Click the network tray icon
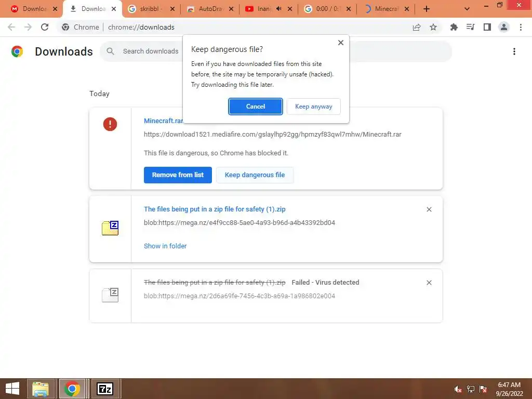The height and width of the screenshot is (399, 532). pos(471,389)
